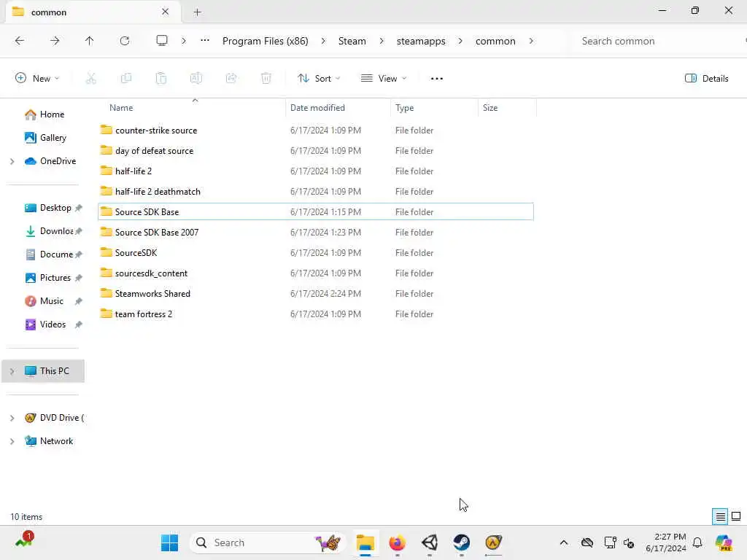Image resolution: width=747 pixels, height=560 pixels.
Task: Select the common tab
Action: coord(93,12)
